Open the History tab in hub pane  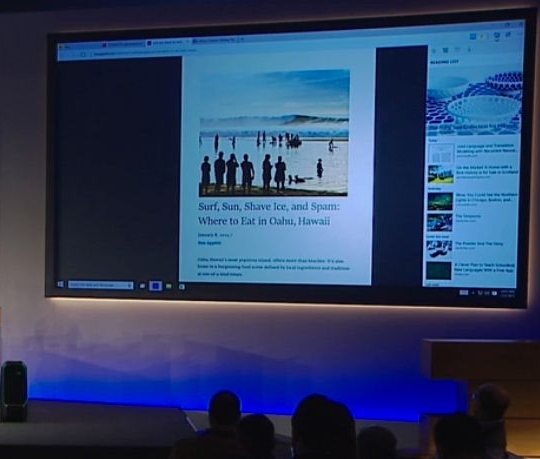pyautogui.click(x=457, y=50)
